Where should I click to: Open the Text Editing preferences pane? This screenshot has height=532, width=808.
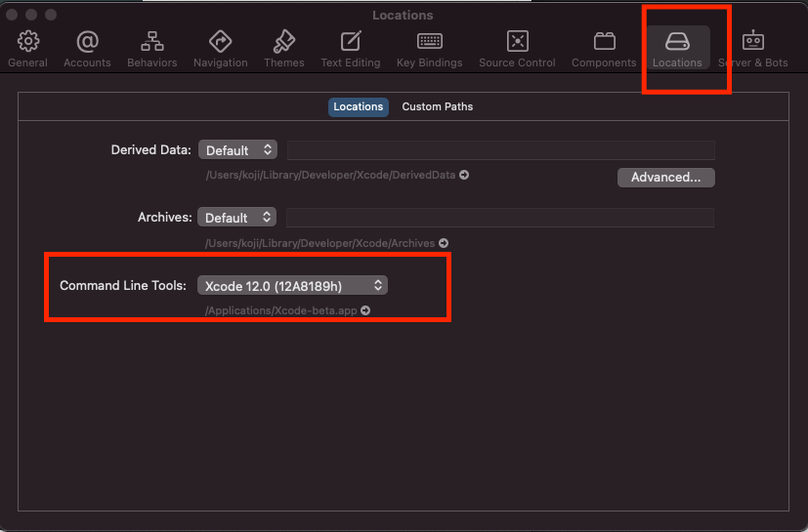point(351,49)
